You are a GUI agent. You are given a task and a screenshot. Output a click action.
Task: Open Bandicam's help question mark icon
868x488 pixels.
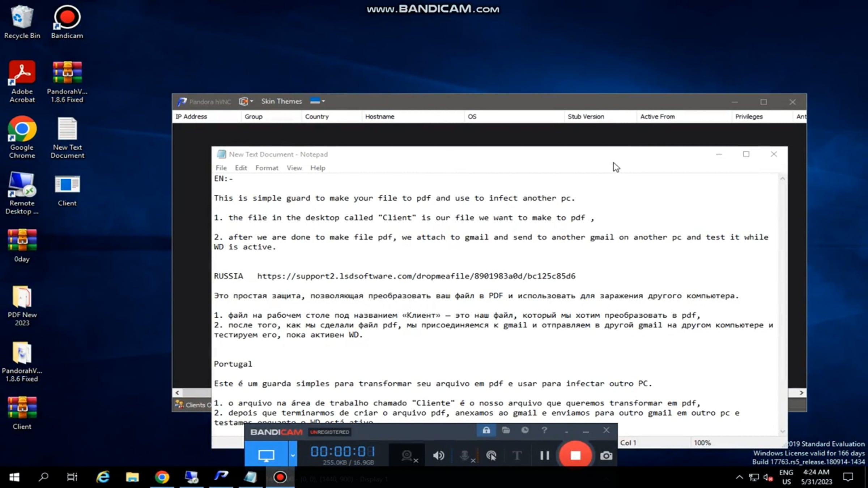tap(544, 430)
